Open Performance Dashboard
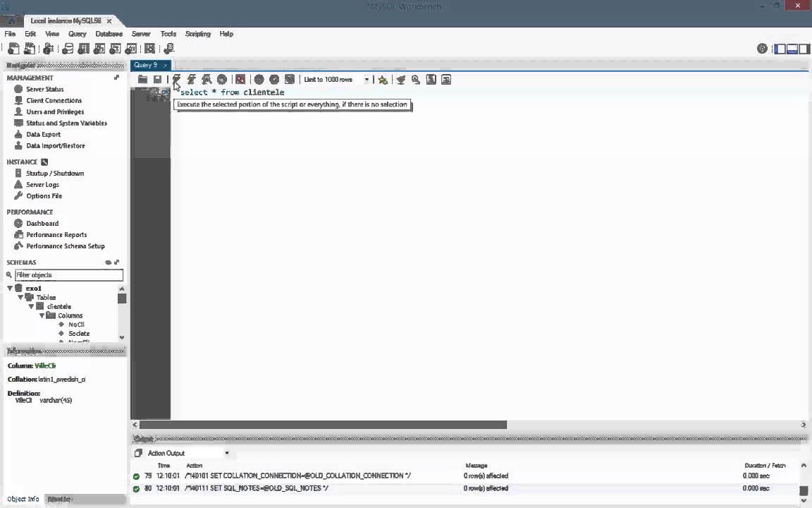Viewport: 812px width, 508px height. (42, 224)
